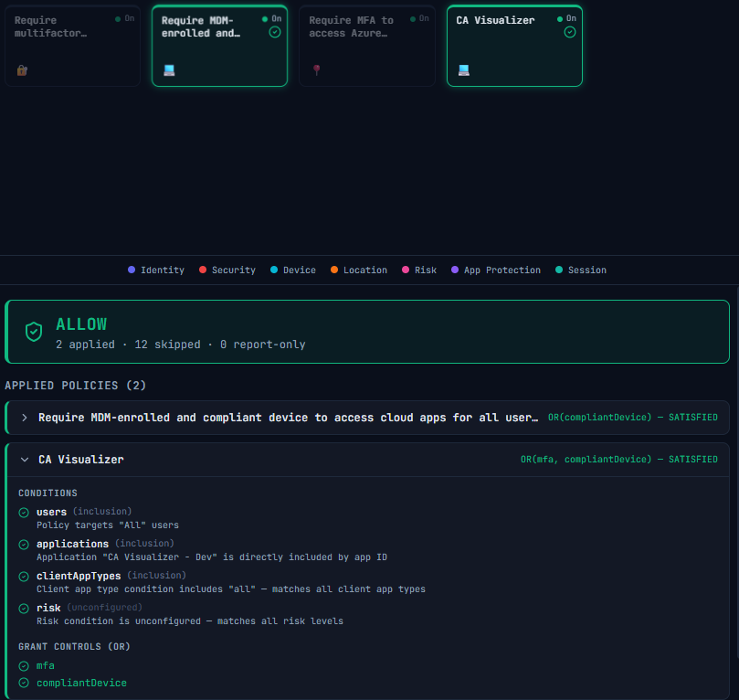Click the App Protection legend purple dot

pyautogui.click(x=455, y=270)
